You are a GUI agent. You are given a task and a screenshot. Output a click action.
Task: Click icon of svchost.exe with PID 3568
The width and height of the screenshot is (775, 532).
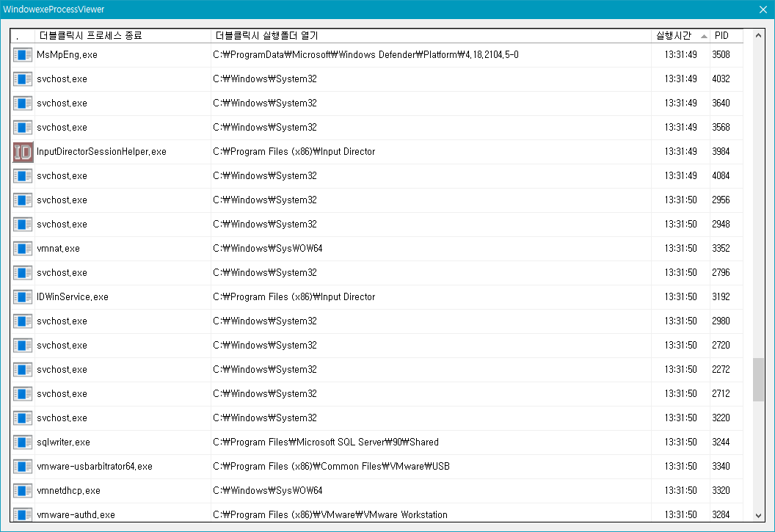(23, 128)
